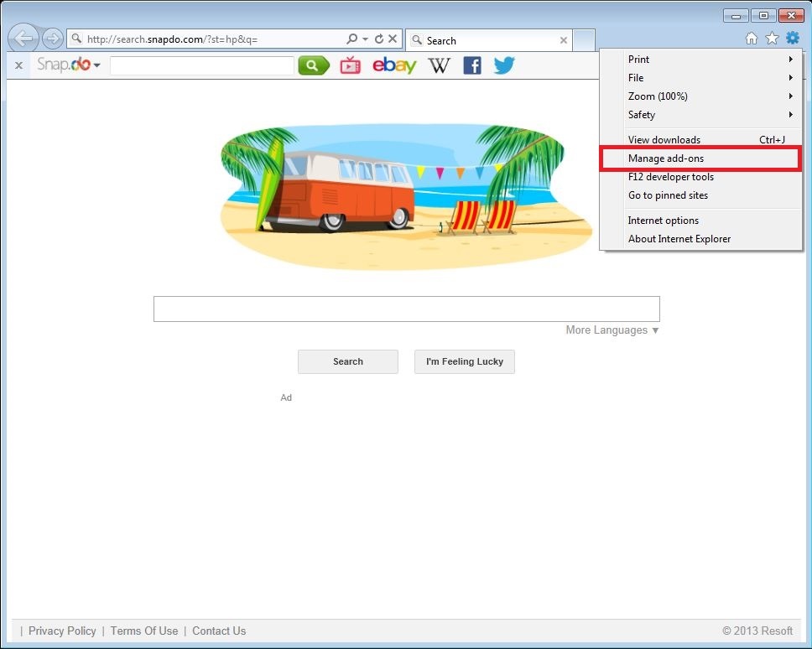812x649 pixels.
Task: Go to the home page via Home icon
Action: coord(751,38)
